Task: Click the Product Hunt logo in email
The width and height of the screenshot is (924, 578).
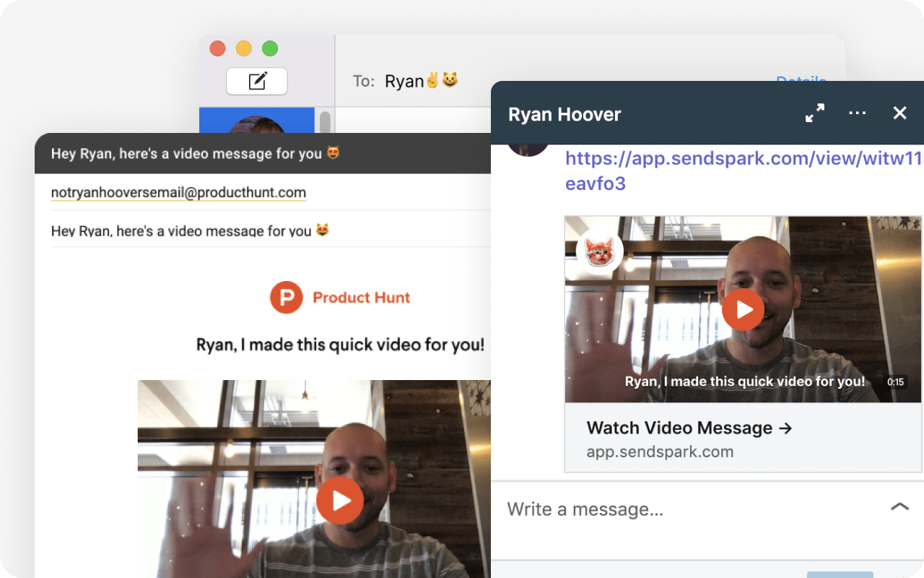Action: pos(286,298)
